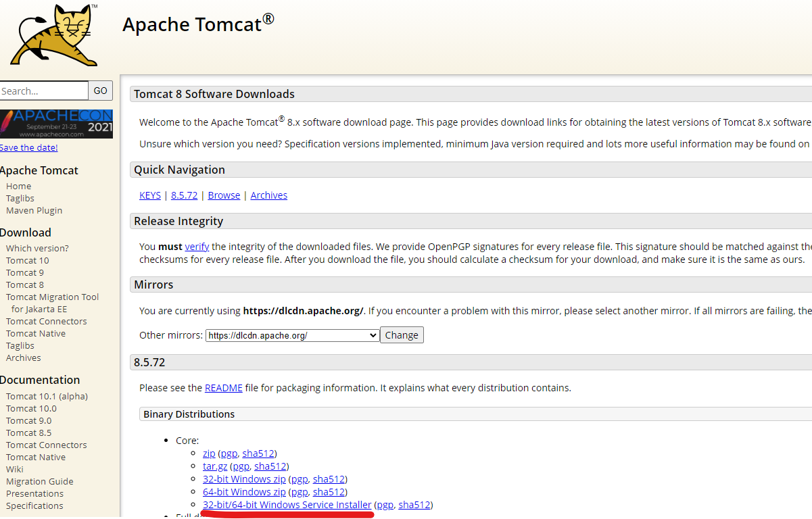The height and width of the screenshot is (519, 812).
Task: Open the Which version? link
Action: (x=37, y=248)
